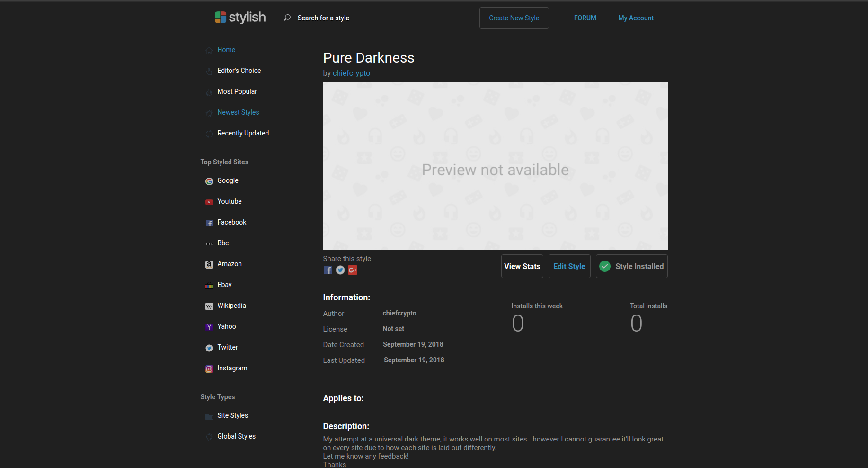Viewport: 868px width, 468px height.
Task: Browse Global Styles type
Action: click(236, 436)
